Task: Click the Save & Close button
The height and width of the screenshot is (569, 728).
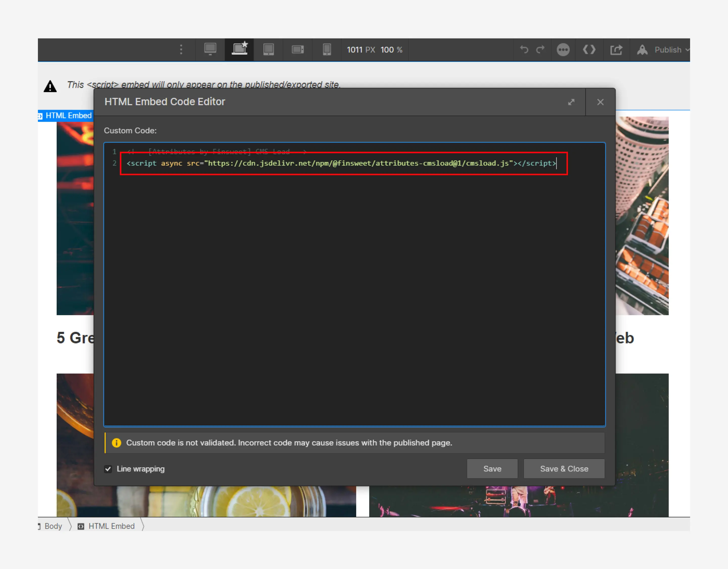Action: click(564, 469)
